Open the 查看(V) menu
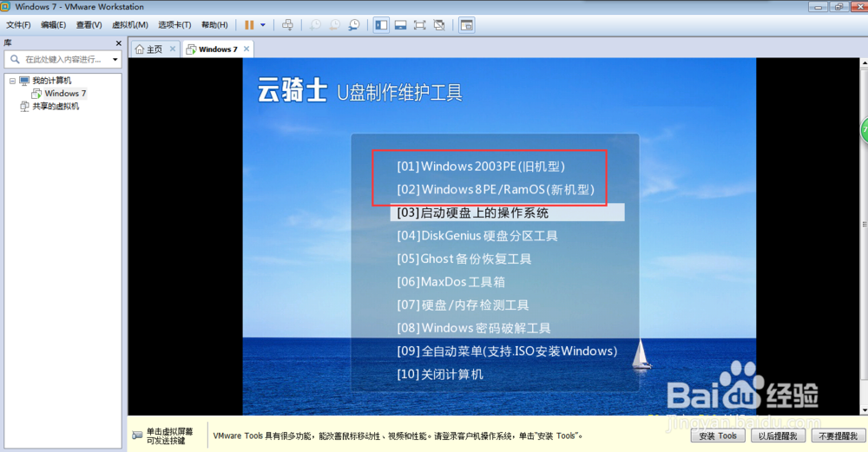This screenshot has height=452, width=868. (89, 25)
